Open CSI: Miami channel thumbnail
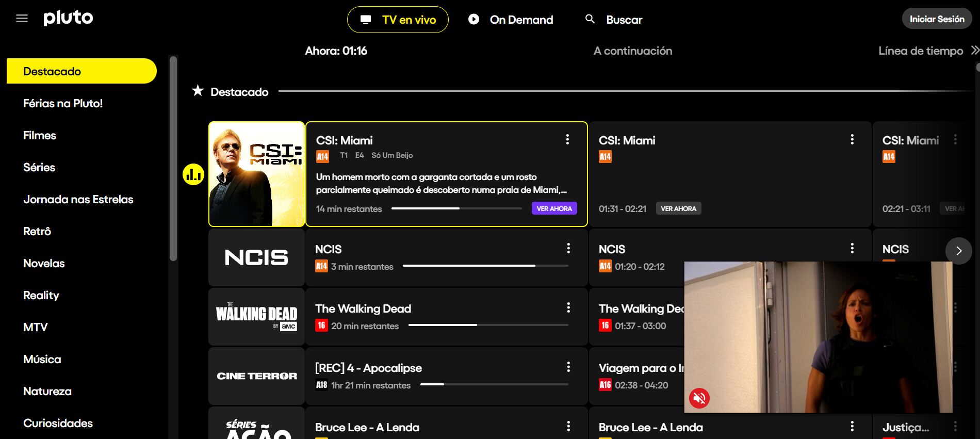Screen dimensions: 980x439 (x=257, y=174)
